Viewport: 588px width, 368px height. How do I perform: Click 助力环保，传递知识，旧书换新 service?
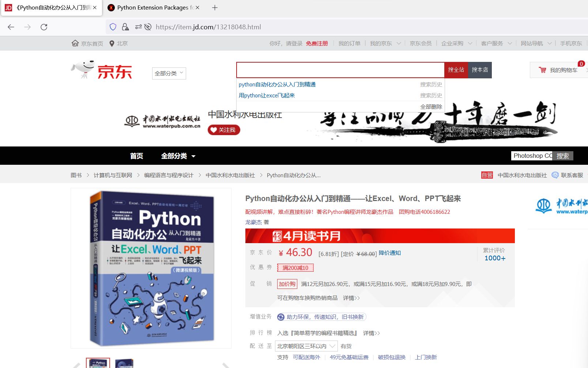(x=322, y=317)
